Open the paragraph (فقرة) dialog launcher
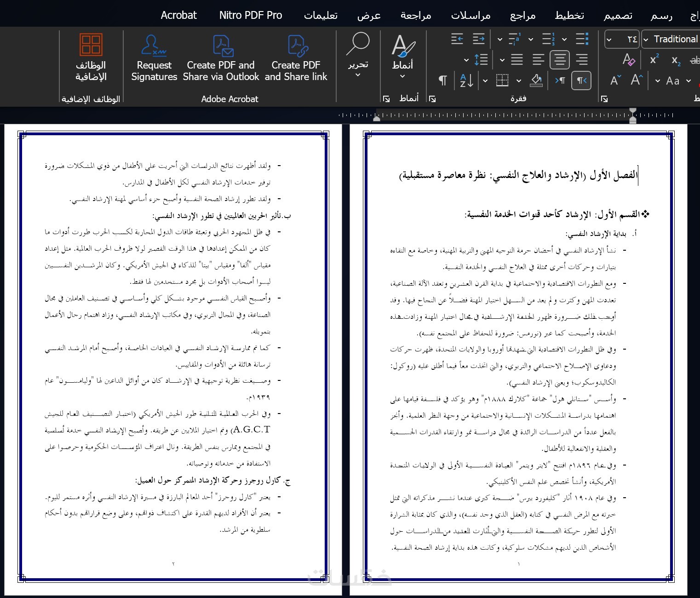 (x=432, y=99)
